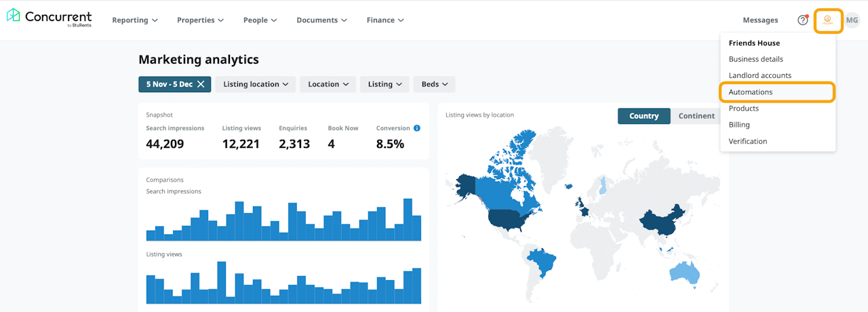Click the Concurrent logo in header

[49, 19]
